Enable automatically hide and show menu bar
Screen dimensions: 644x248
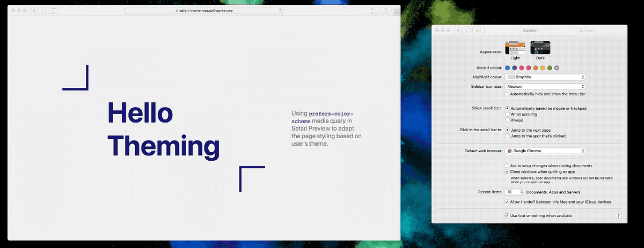(507, 94)
